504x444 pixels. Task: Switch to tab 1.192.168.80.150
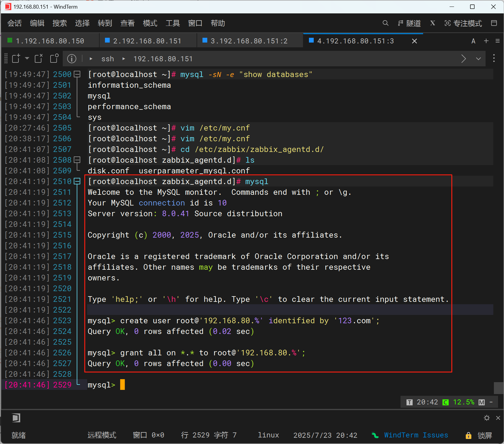(x=50, y=41)
